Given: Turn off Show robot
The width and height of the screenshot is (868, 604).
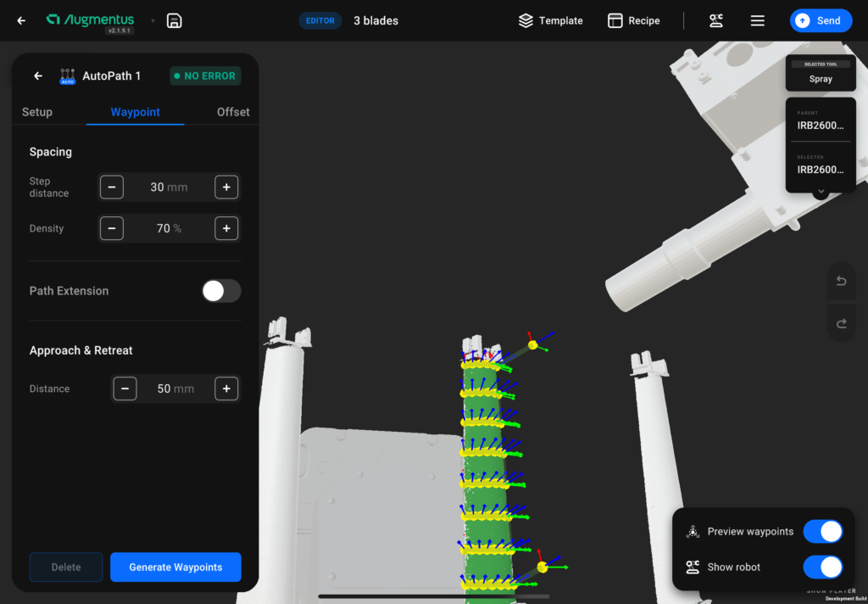Looking at the screenshot, I should (822, 567).
